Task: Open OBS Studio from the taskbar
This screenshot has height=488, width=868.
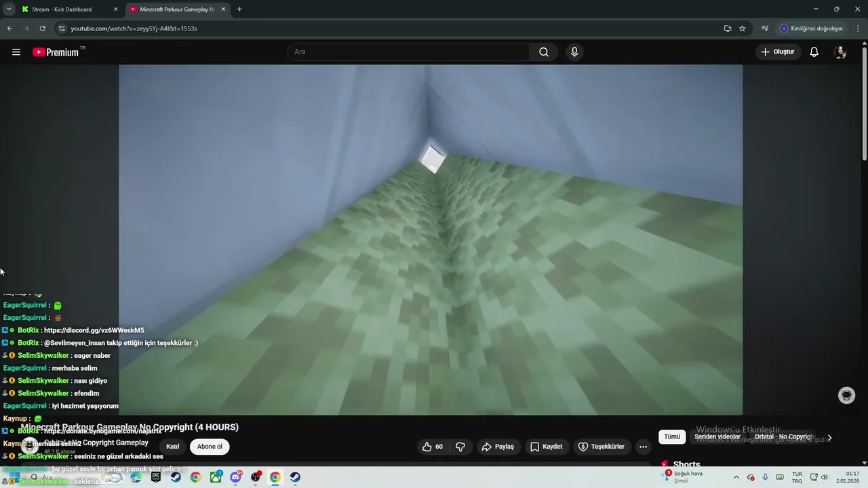Action: tap(256, 477)
